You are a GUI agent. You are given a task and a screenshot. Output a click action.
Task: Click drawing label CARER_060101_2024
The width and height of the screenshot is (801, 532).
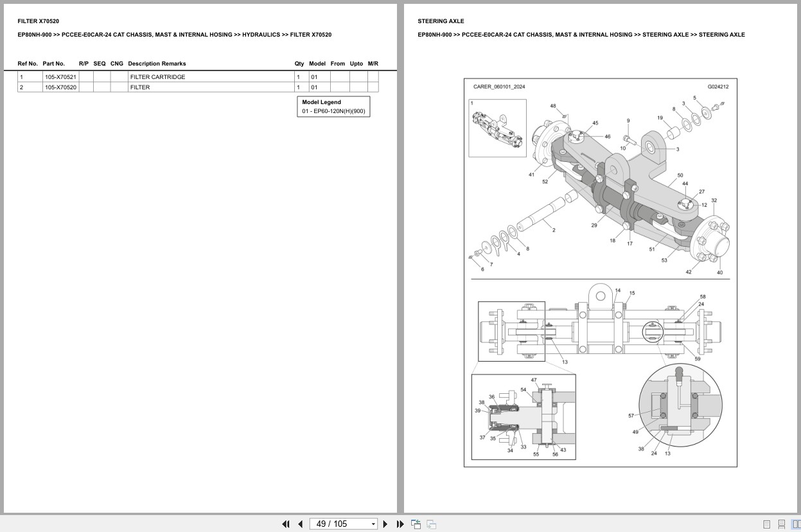pyautogui.click(x=499, y=87)
